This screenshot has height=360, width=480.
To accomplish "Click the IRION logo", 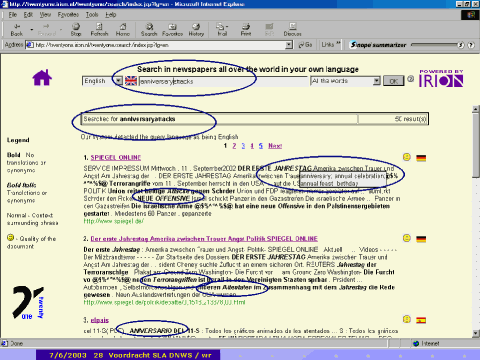I will pos(441,78).
